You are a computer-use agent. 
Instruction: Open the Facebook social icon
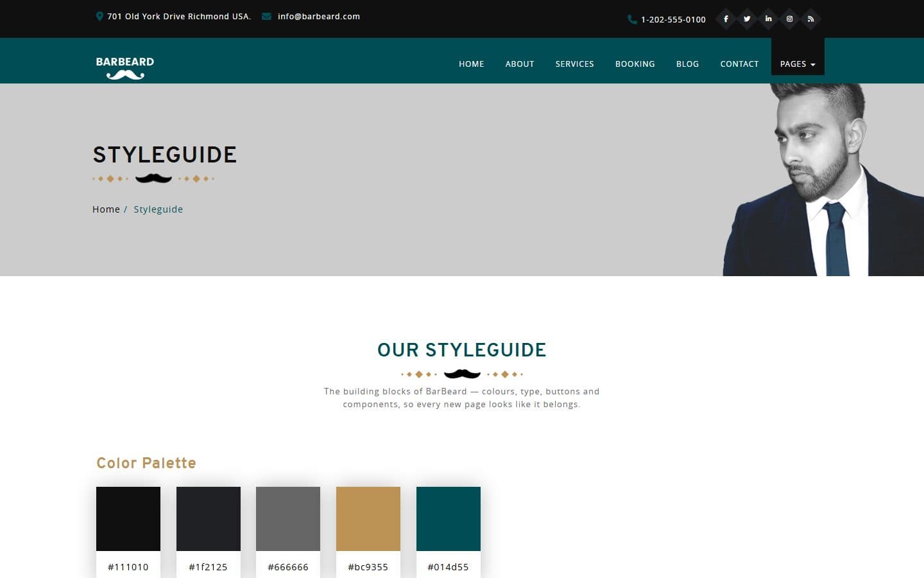(x=726, y=19)
